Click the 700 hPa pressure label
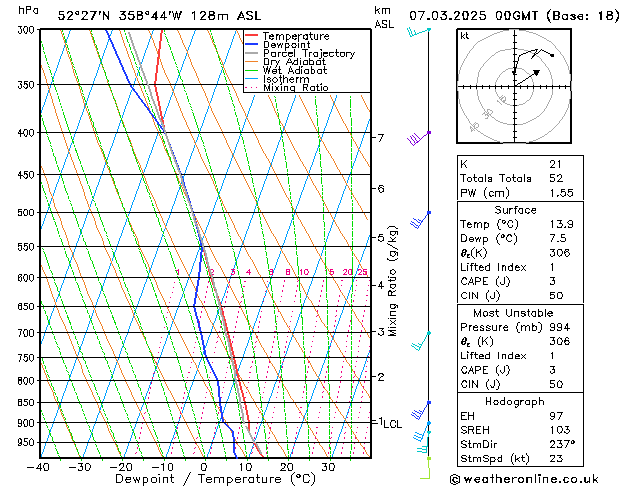Image resolution: width=629 pixels, height=486 pixels. pyautogui.click(x=28, y=333)
